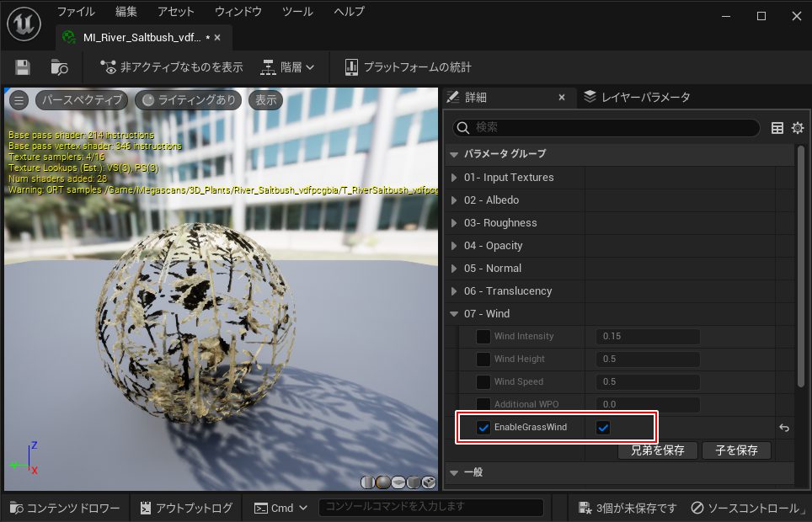Click the save asset floppy disk icon
The height and width of the screenshot is (522, 812).
click(x=23, y=67)
